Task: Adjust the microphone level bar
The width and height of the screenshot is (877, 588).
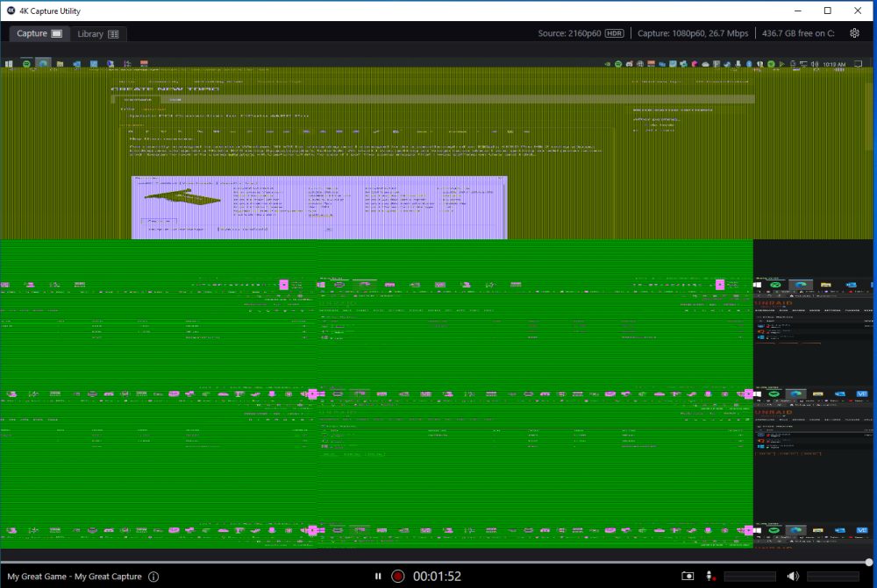Action: tap(750, 577)
